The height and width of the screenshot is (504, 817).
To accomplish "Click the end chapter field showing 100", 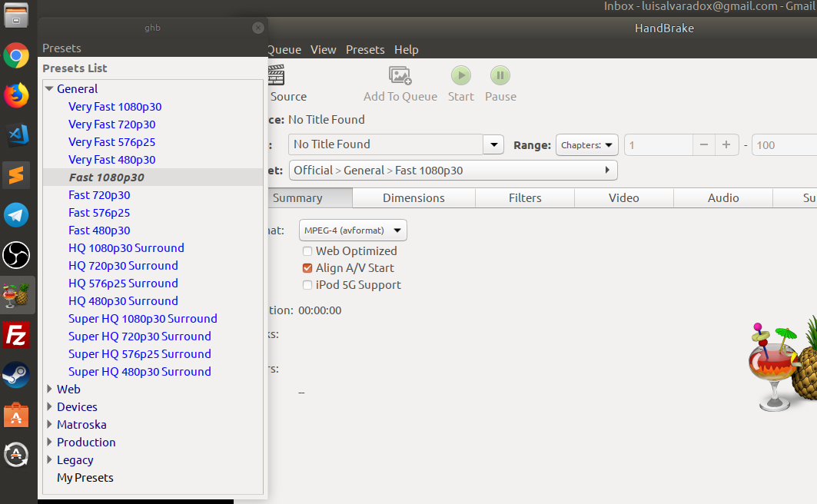I will tap(784, 144).
